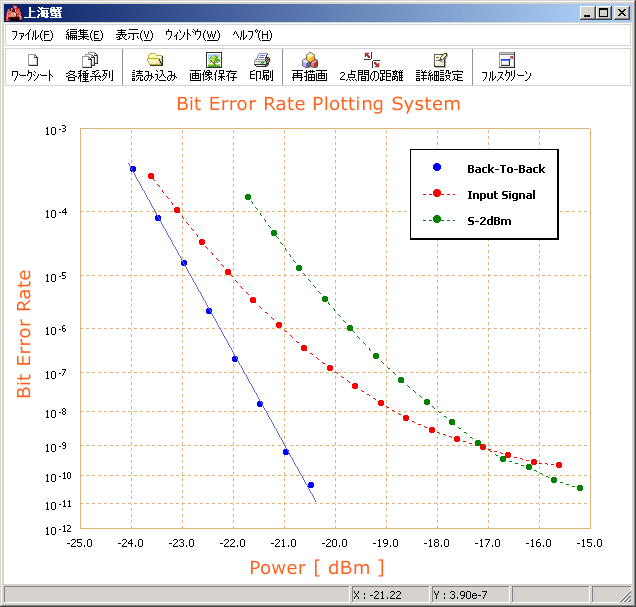The image size is (636, 607).
Task: Maximize the 上海蟹 window
Action: pos(604,12)
